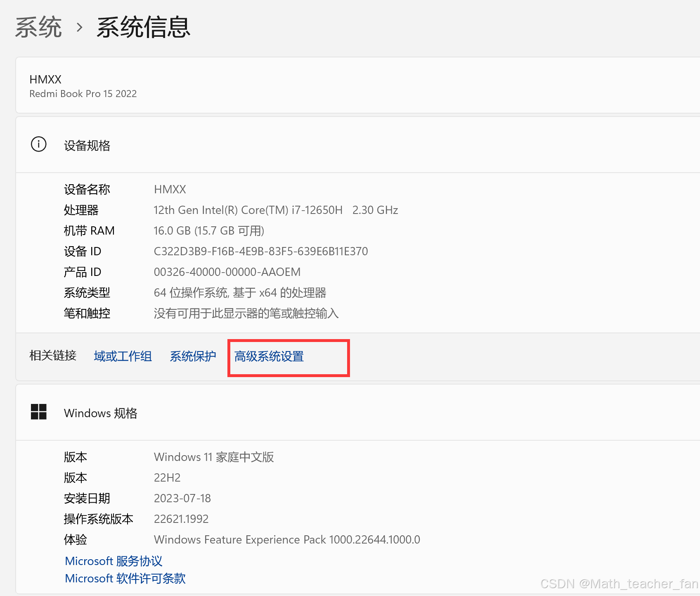This screenshot has height=596, width=700.
Task: Click install date value 2023-07-18
Action: click(182, 498)
